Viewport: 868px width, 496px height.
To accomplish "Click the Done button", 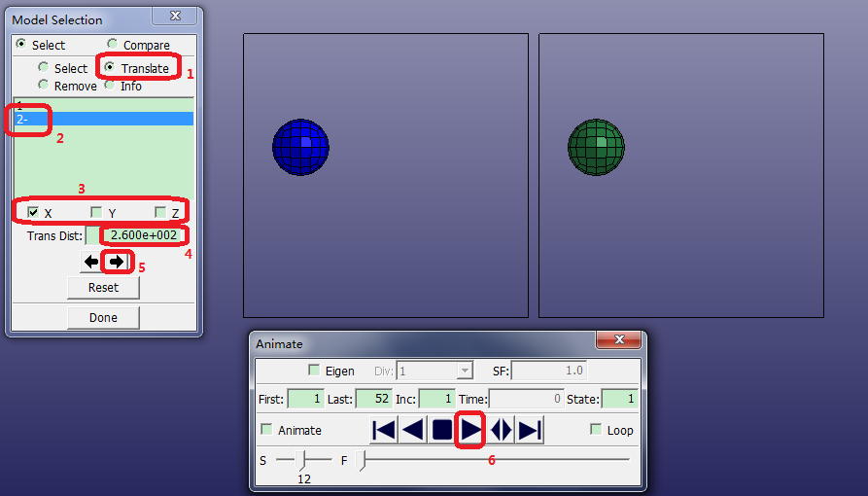I will [x=103, y=317].
